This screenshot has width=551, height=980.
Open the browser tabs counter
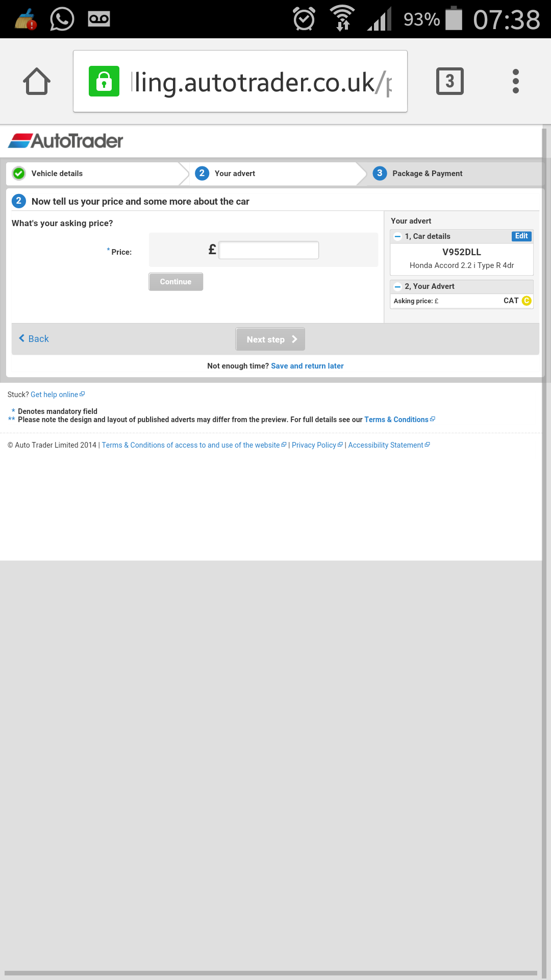[449, 81]
